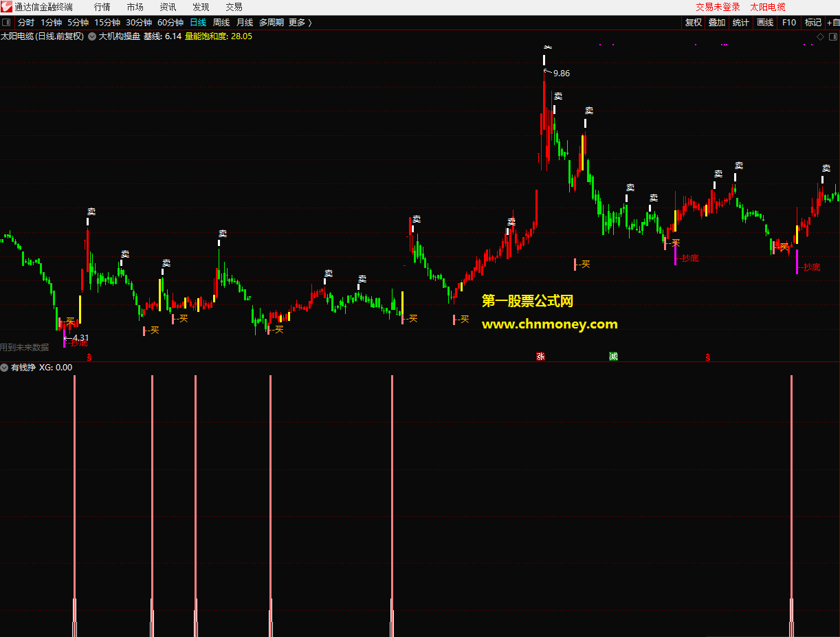
Task: Click the 叠加 overlay button
Action: coord(717,23)
